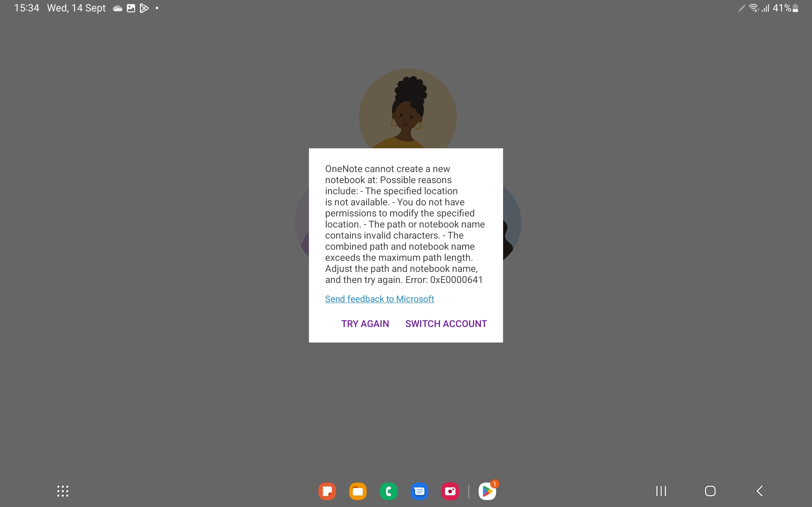Tap the home navigation button
Image resolution: width=812 pixels, height=507 pixels.
pyautogui.click(x=710, y=490)
